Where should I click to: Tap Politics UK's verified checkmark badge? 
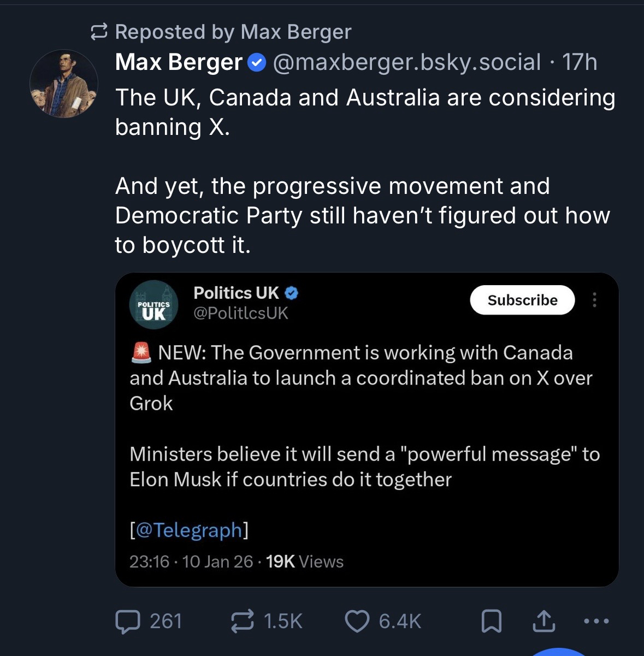pos(292,293)
